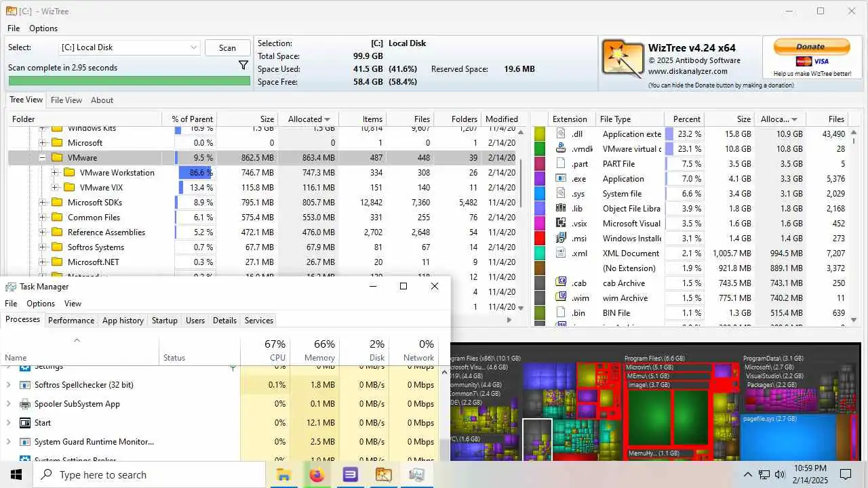Click the VMware Workstation folder icon
Viewport: 868px width, 488px height.
coord(69,172)
